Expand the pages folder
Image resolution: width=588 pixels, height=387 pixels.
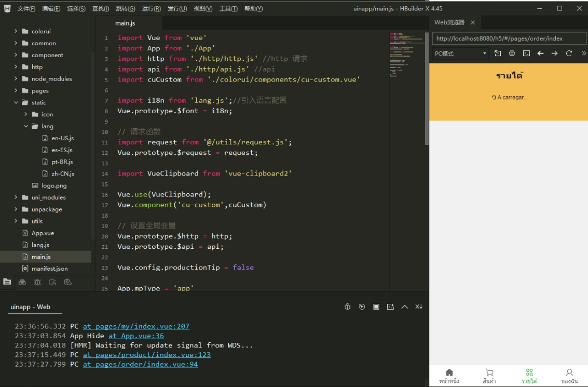pos(16,90)
